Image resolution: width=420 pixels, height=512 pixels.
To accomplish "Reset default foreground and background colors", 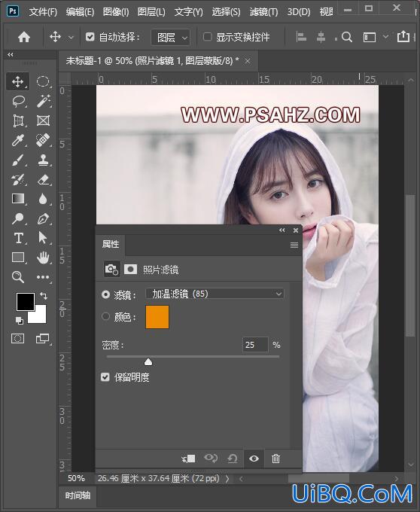I will pyautogui.click(x=20, y=320).
